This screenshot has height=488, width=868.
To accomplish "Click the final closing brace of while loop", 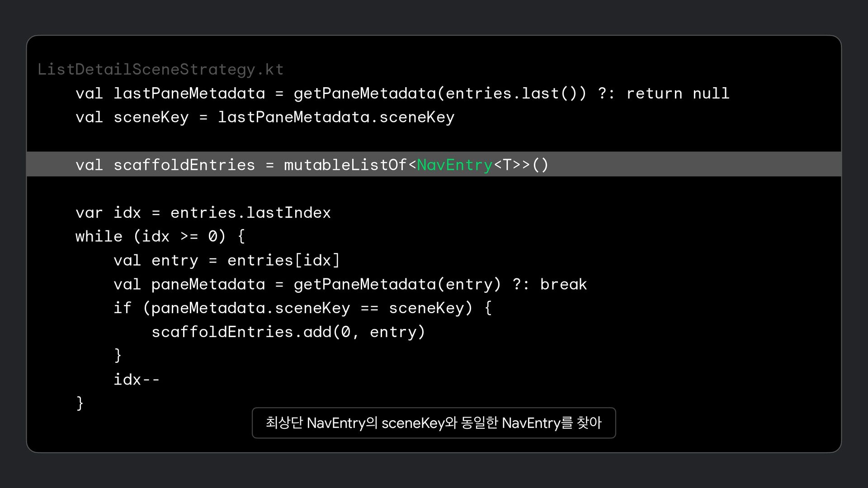I will 80,403.
